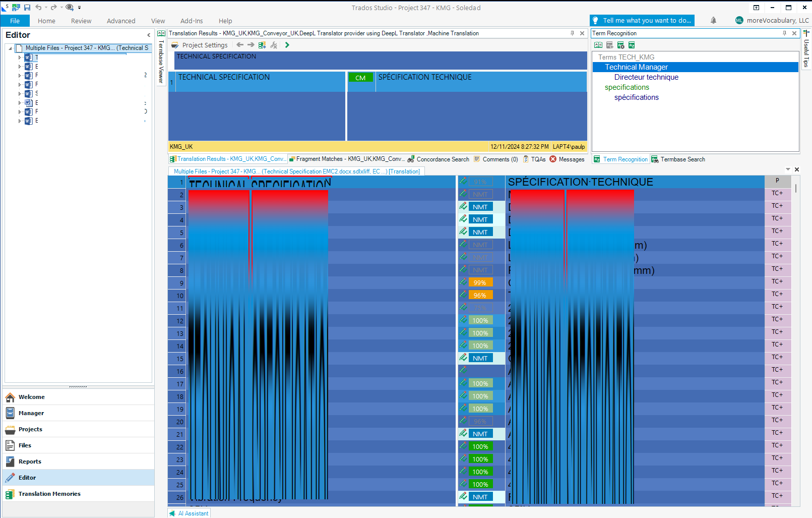Image resolution: width=812 pixels, height=518 pixels.
Task: Open the Useful Tips side panel
Action: pyautogui.click(x=806, y=49)
